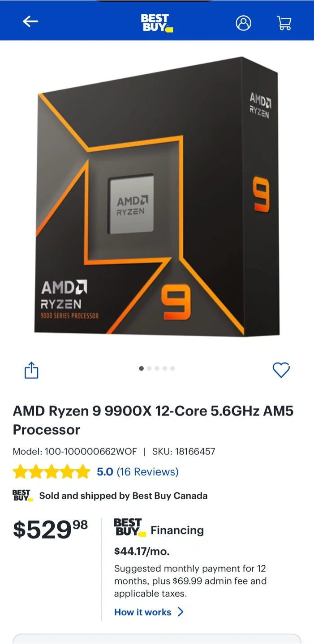Open the Best Buy home logo
314x644 pixels.
157,23
